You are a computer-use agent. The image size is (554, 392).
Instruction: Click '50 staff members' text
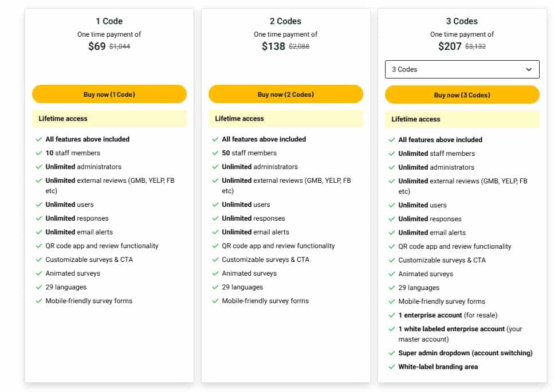click(249, 153)
